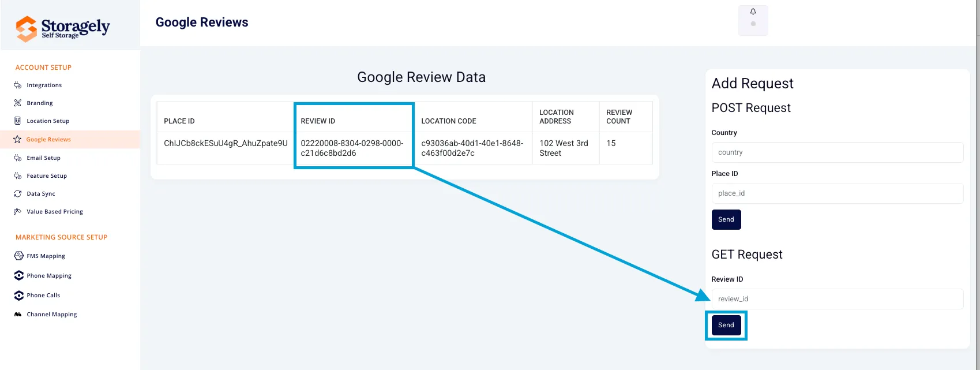This screenshot has height=370, width=980.
Task: Open Integrations in the sidebar
Action: tap(44, 85)
